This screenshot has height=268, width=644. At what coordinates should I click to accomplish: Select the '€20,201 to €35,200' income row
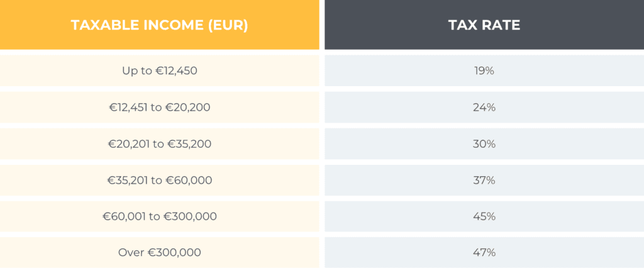click(x=159, y=144)
